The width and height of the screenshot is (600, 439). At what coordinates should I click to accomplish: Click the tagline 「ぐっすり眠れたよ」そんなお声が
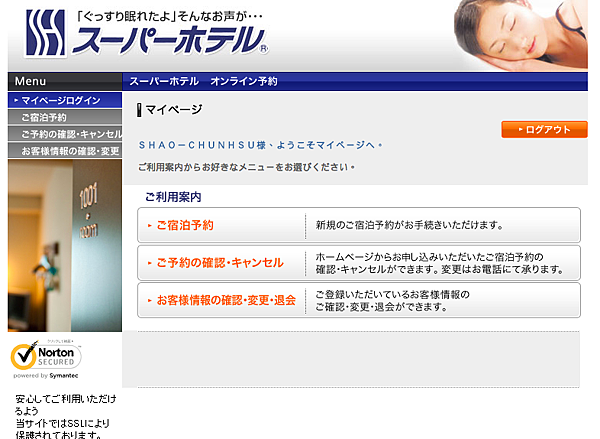coord(169,16)
